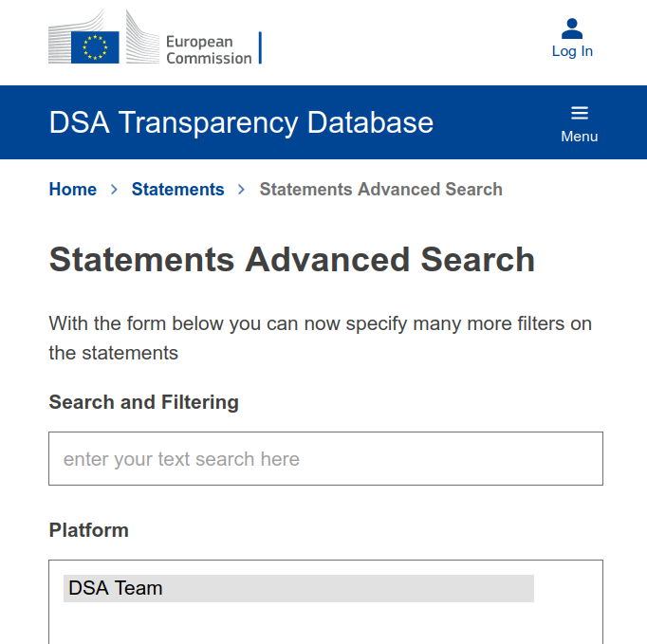Go to the Home breadcrumb link

[x=73, y=190]
